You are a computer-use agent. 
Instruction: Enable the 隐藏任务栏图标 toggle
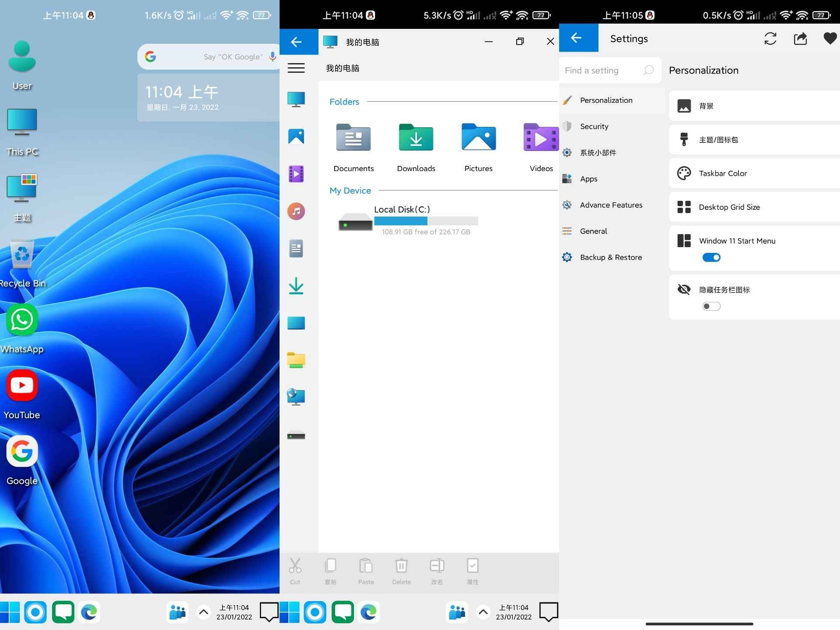711,306
